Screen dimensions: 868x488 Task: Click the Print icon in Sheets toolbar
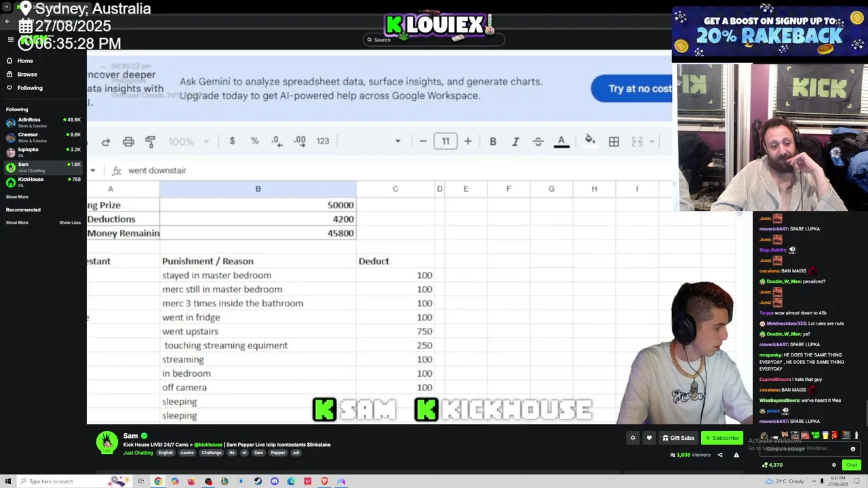point(128,142)
